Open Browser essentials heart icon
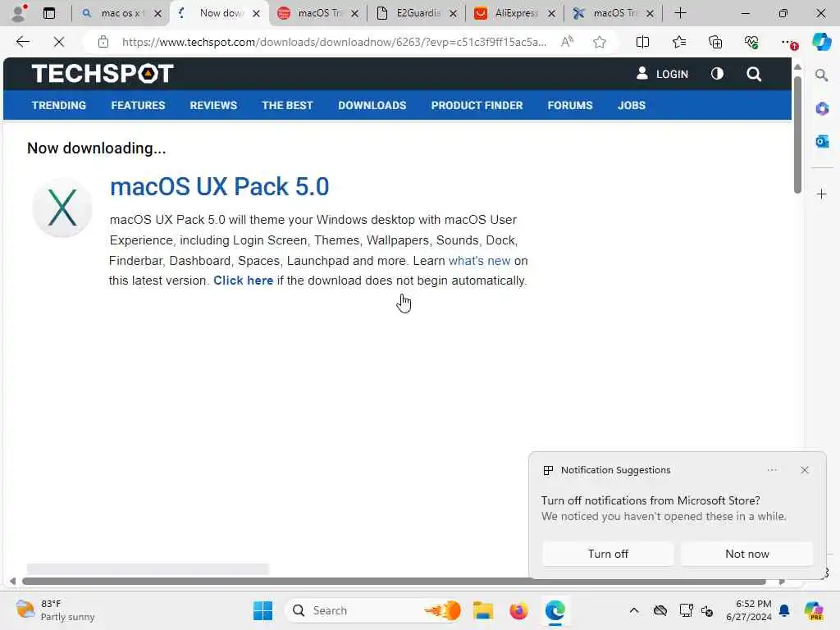Viewport: 840px width, 630px height. click(x=751, y=42)
